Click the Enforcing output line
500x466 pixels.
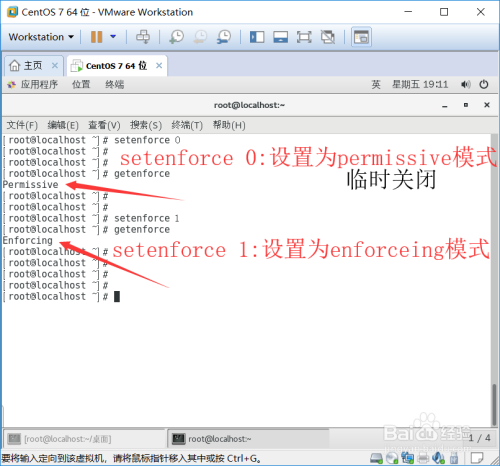[28, 240]
